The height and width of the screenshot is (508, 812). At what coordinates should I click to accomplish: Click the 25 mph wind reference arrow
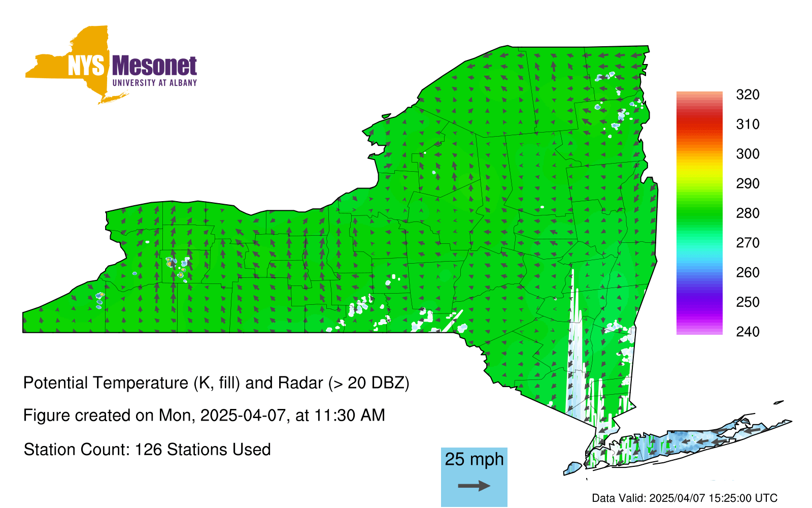pos(474,486)
